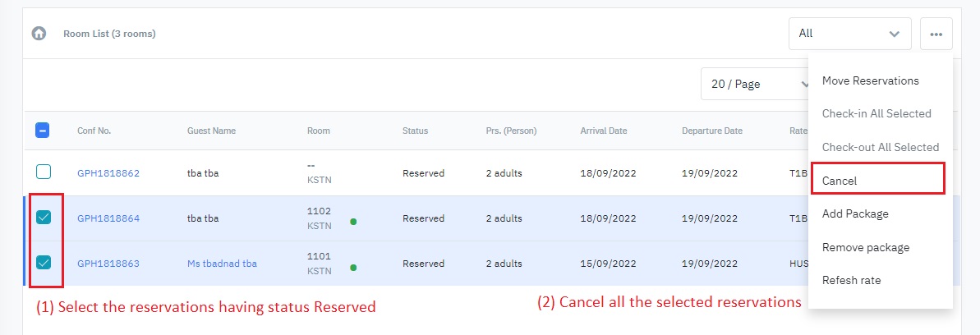Choose Cancel in the actions menu
Screen dimensions: 980x335
840,180
